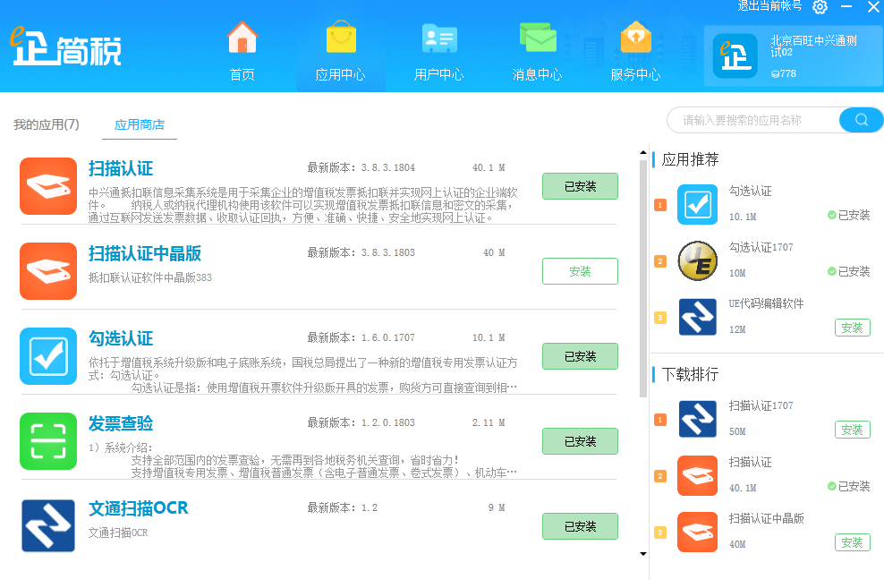Click the 应用推荐 section heading
Image resolution: width=884 pixels, height=588 pixels.
tap(690, 159)
